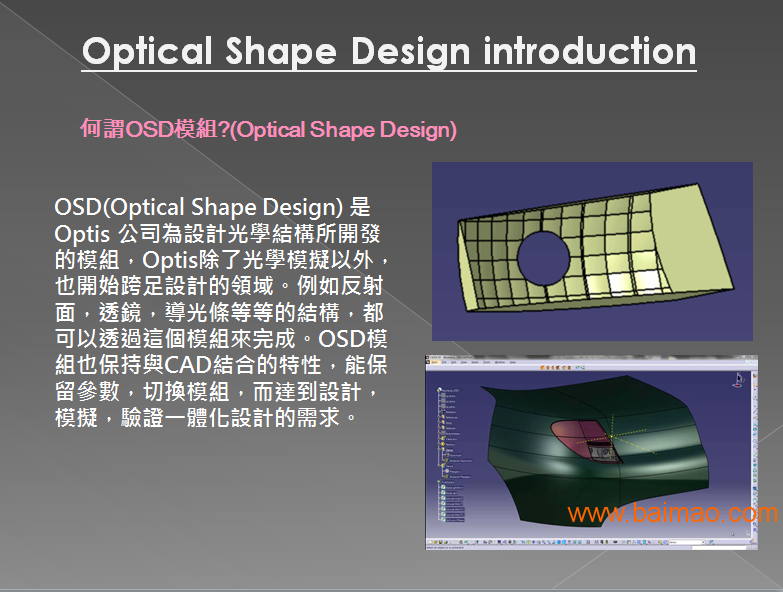The height and width of the screenshot is (592, 783).
Task: Open the combo box in CATIA's bottom toolbar
Action: click(x=687, y=542)
